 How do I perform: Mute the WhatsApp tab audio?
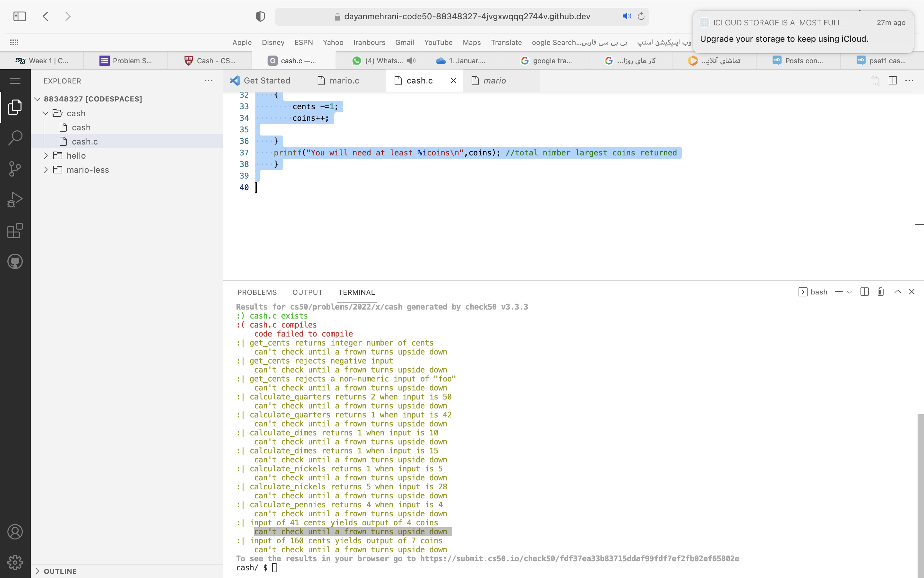pos(411,60)
